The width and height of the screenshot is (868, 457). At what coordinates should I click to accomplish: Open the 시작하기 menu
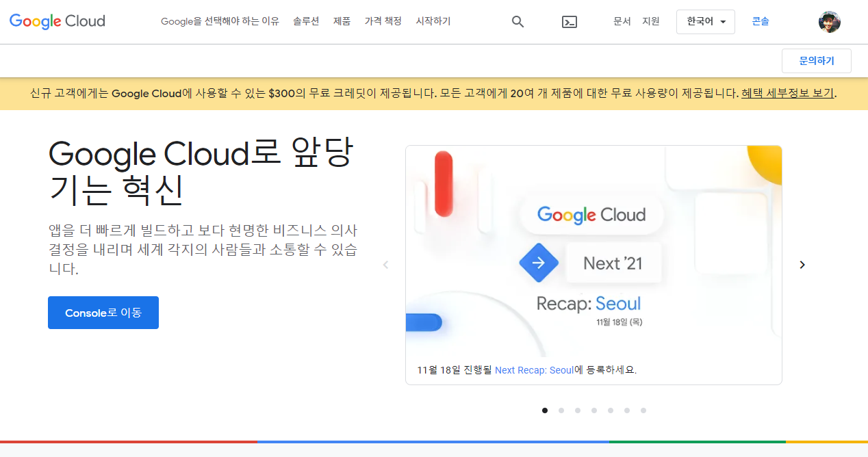pos(433,21)
